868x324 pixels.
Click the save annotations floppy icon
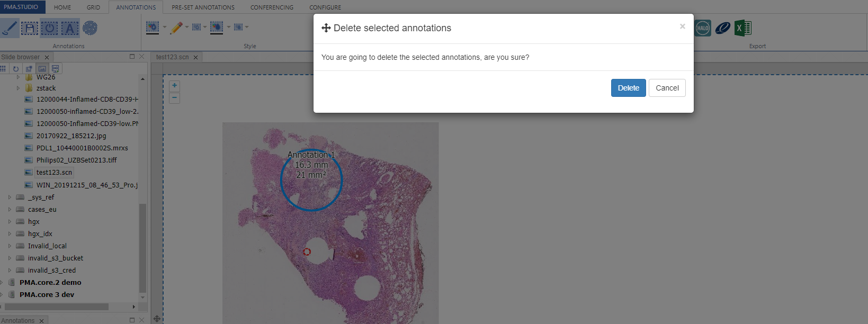tap(30, 28)
